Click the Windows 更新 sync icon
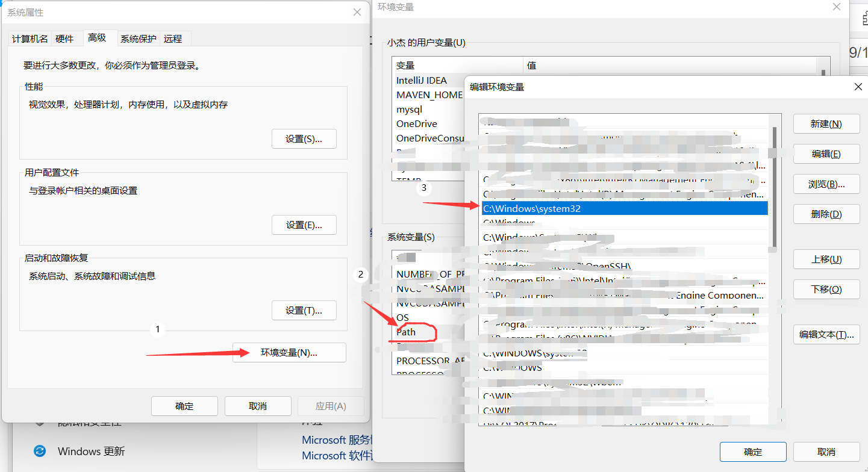This screenshot has height=472, width=868. click(40, 451)
